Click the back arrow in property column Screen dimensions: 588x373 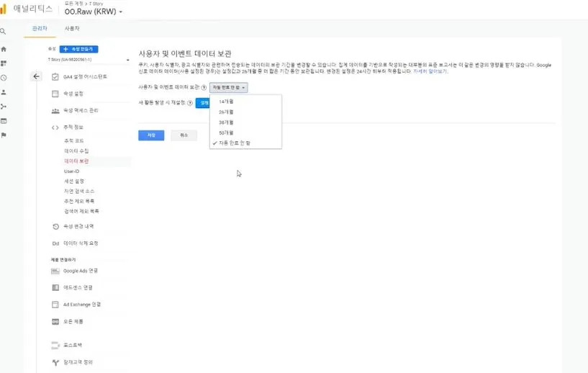[37, 76]
